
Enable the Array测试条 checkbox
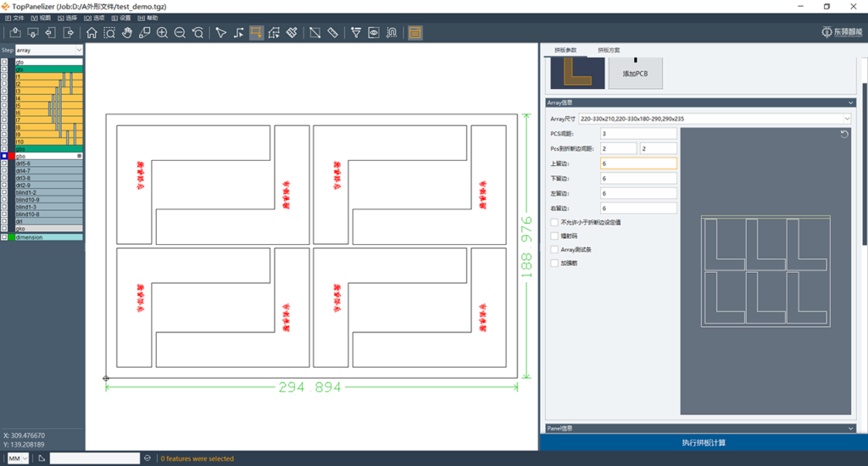[554, 250]
